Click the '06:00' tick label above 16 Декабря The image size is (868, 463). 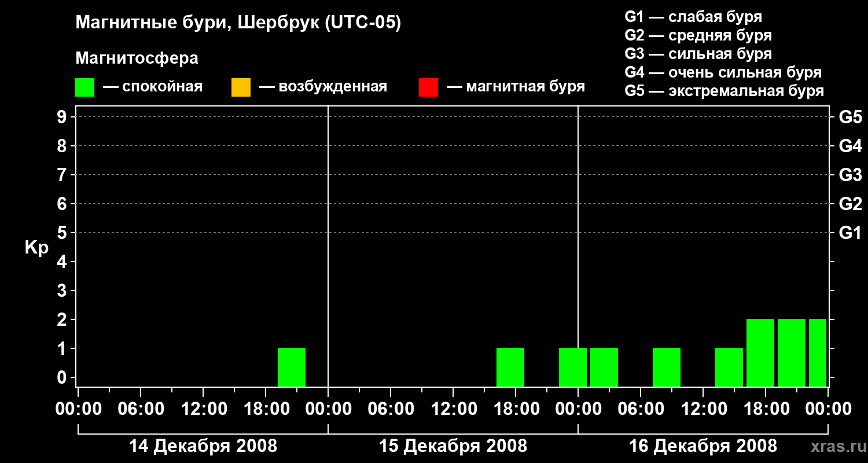point(641,409)
